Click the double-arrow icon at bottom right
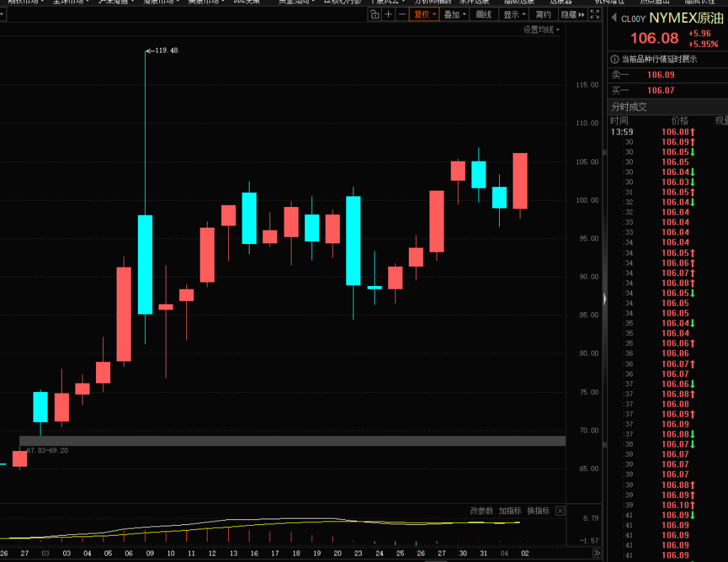This screenshot has width=728, height=562. (x=597, y=553)
